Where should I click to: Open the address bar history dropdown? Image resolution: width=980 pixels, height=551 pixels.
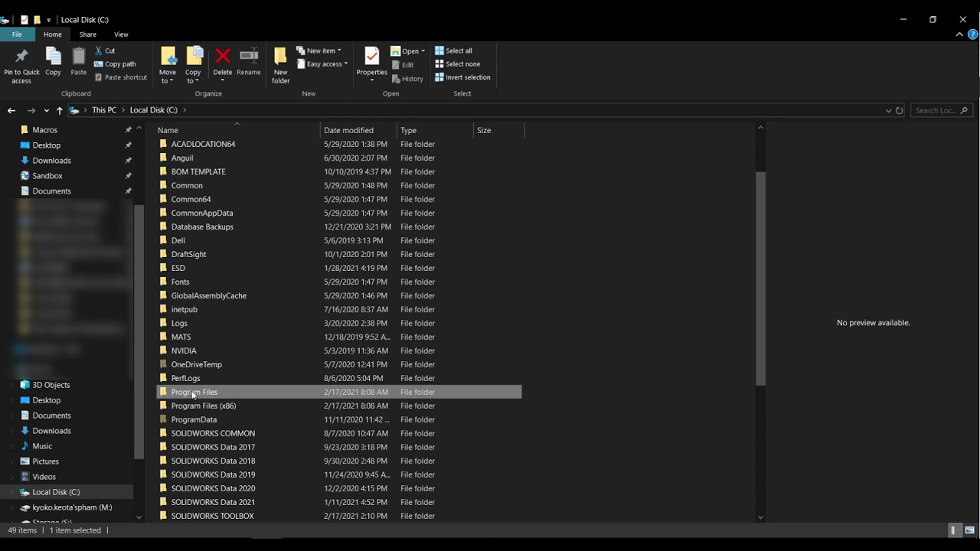click(888, 110)
